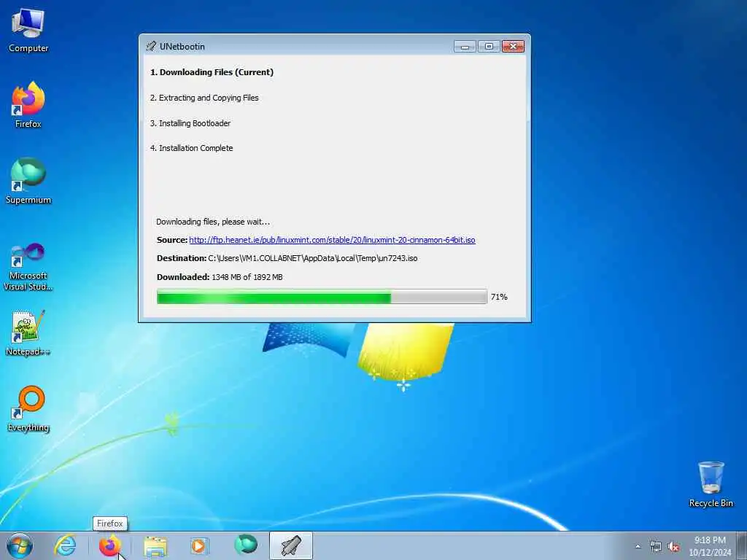Open the Windows Start menu orb
This screenshot has height=560, width=747.
point(20,545)
